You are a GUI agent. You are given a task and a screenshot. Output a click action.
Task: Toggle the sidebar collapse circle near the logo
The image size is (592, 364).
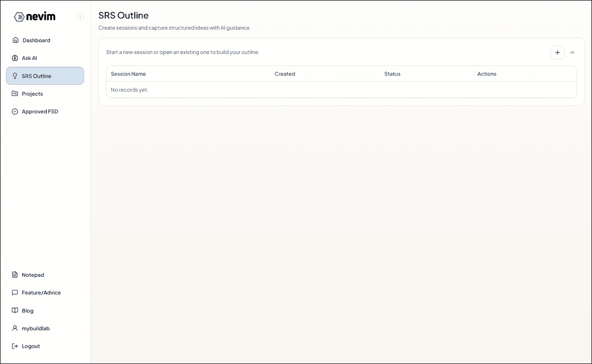point(80,17)
